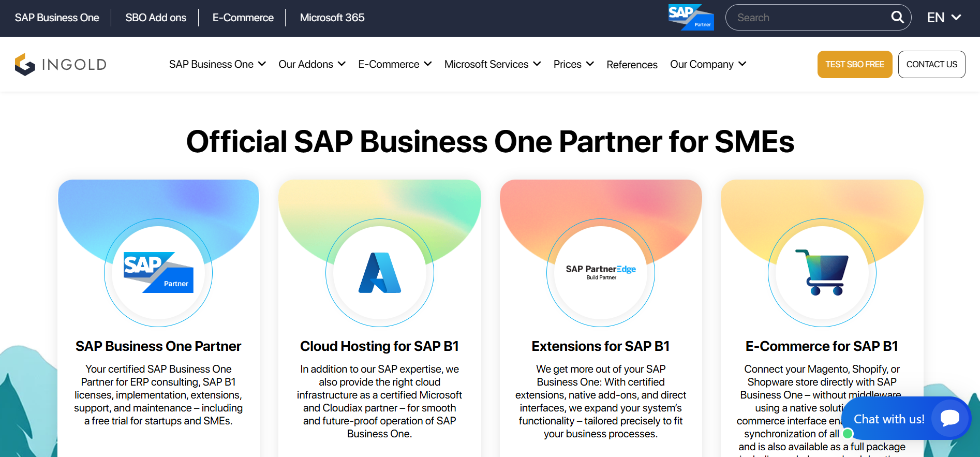Click the SAP Partner logo in first card
Viewport: 980px width, 457px height.
[158, 273]
